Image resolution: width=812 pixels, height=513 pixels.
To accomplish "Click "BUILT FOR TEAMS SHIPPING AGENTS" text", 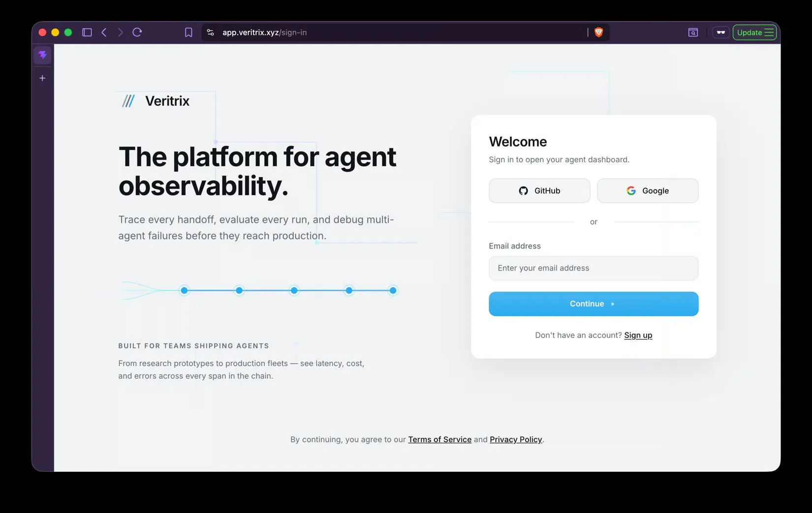I will [x=194, y=346].
